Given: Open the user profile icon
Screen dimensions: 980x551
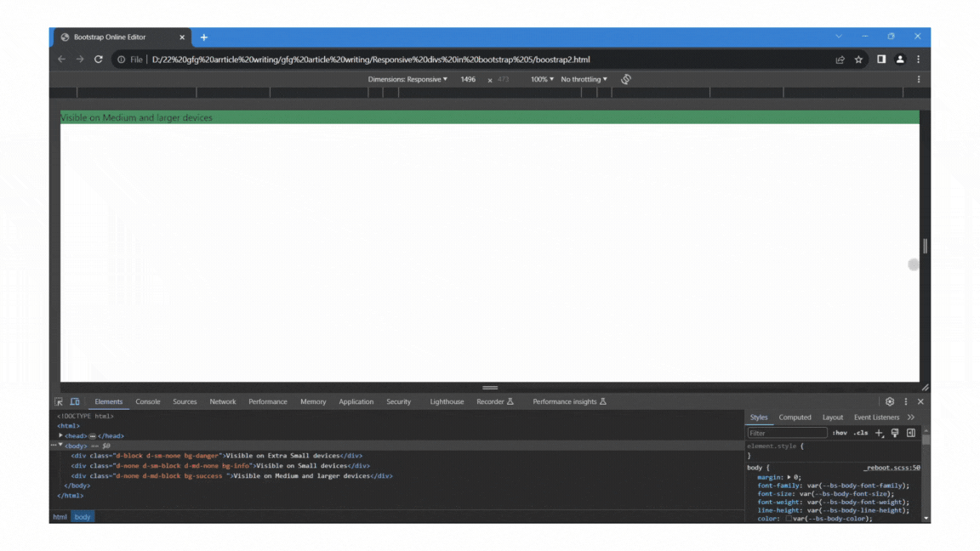Looking at the screenshot, I should (900, 60).
